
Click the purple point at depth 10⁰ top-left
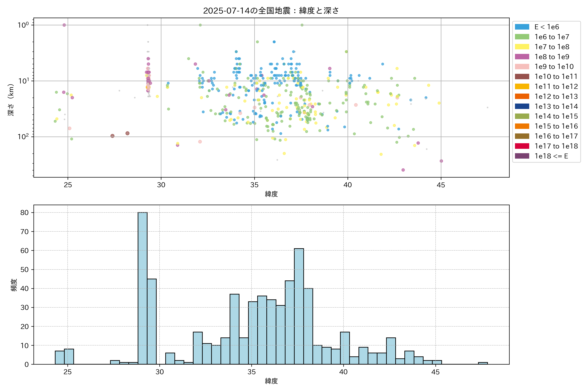[x=64, y=25]
